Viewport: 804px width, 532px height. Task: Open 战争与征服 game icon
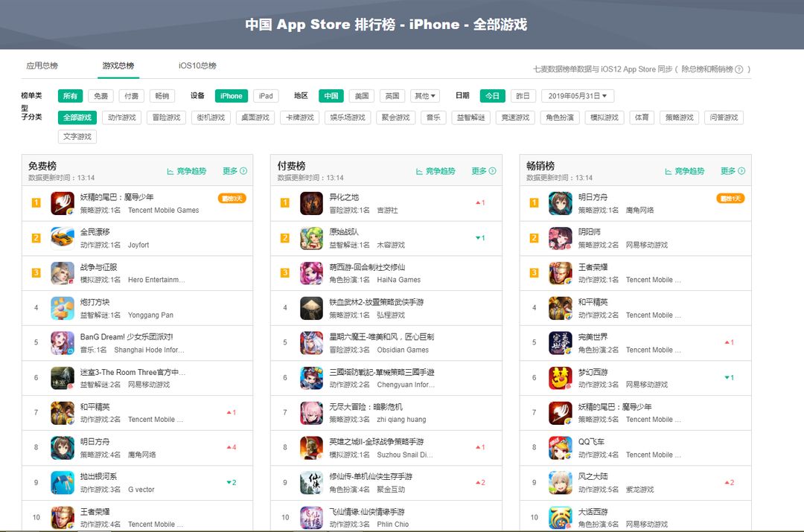click(x=63, y=272)
